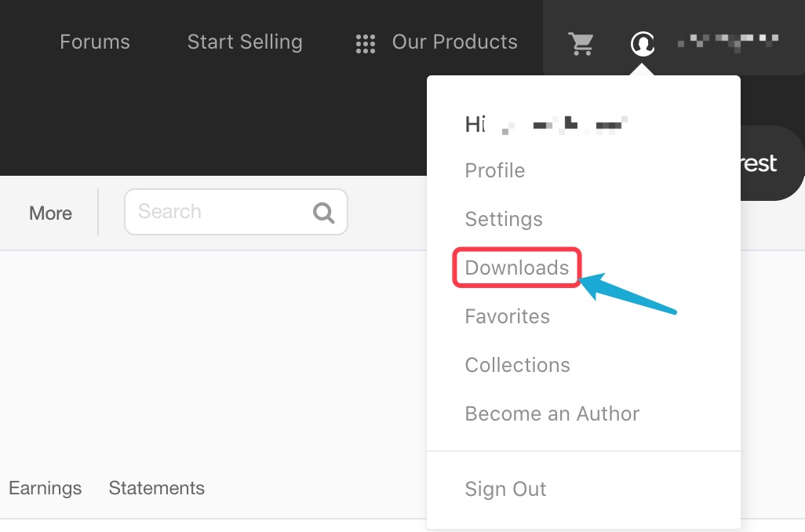Click the partially hidden dark pill button
Screen dimensions: 805x532
[x=771, y=163]
